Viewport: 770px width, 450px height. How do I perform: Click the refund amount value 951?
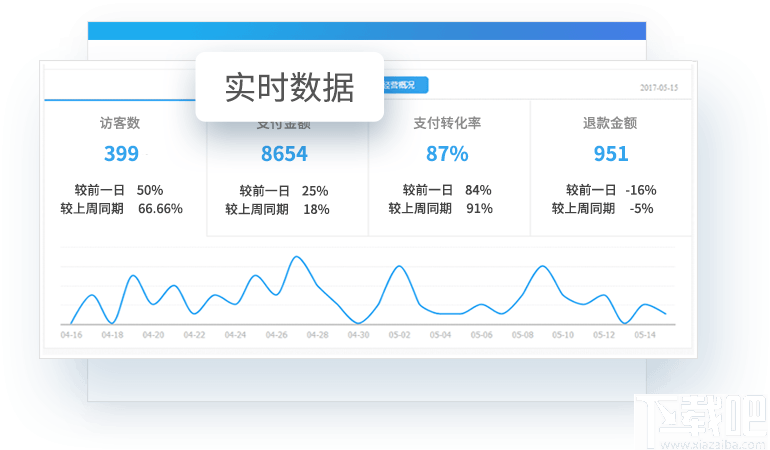pyautogui.click(x=611, y=154)
